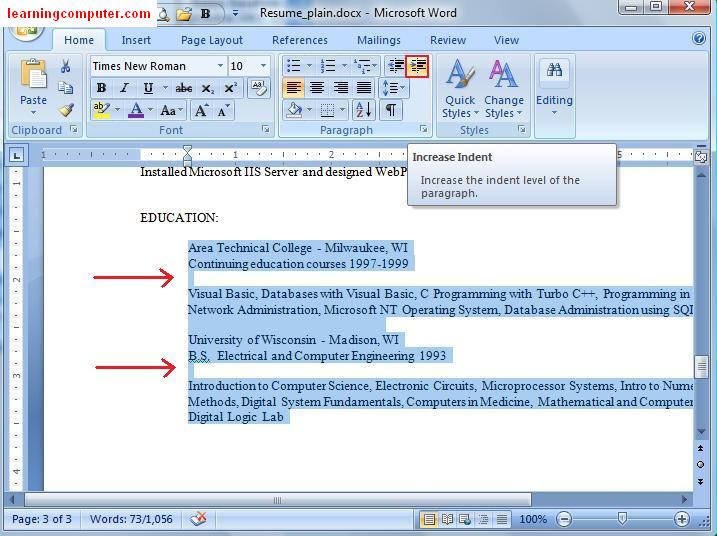Switch to Review tab
Viewport: 717px width, 536px height.
click(448, 40)
